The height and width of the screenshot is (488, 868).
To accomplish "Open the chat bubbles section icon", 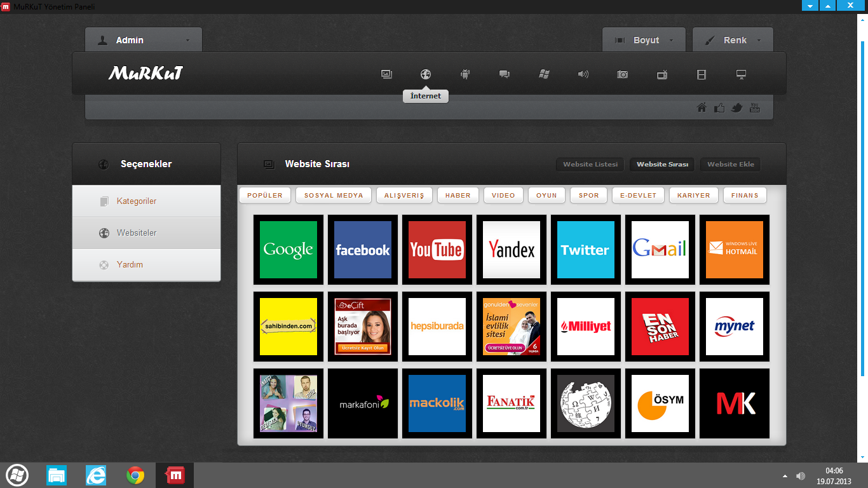I will (x=505, y=74).
